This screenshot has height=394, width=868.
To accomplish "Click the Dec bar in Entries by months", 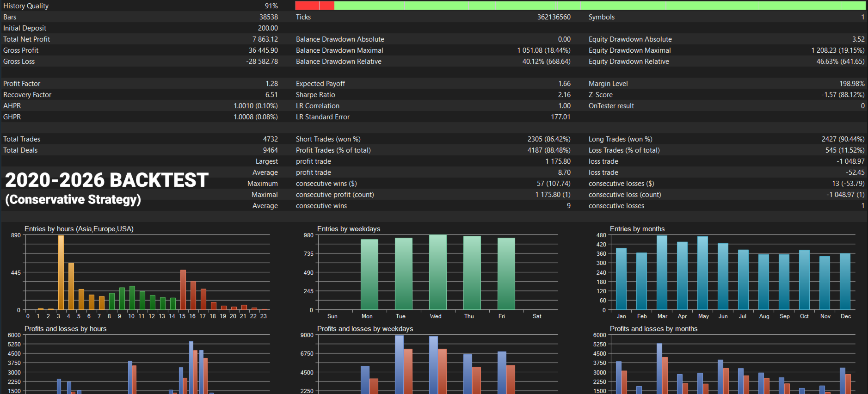I will pos(845,281).
